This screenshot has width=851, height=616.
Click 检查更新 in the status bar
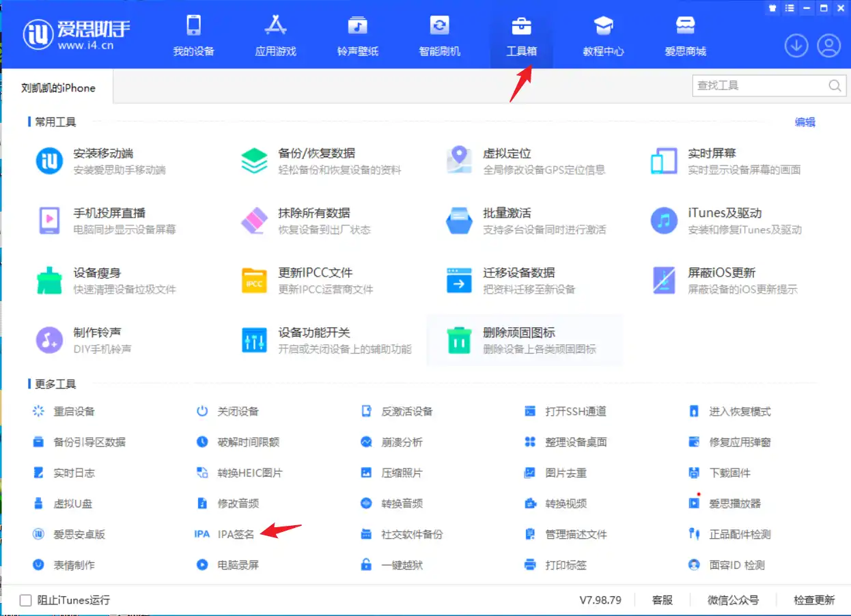(813, 600)
